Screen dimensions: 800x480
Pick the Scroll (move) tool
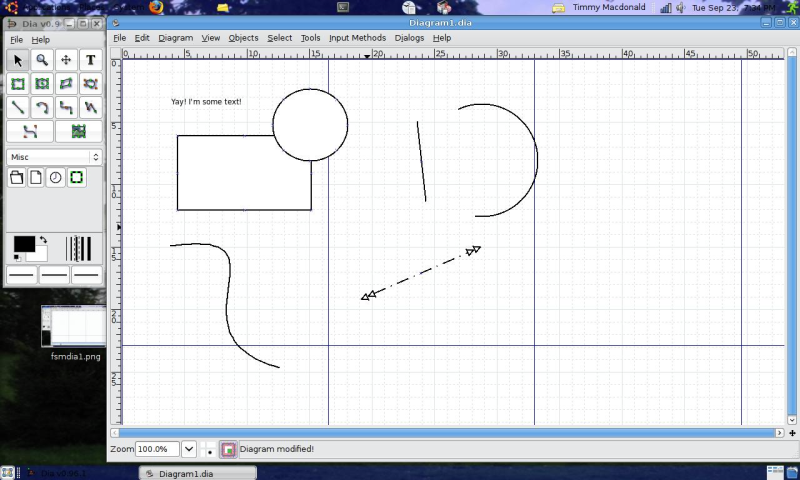66,60
